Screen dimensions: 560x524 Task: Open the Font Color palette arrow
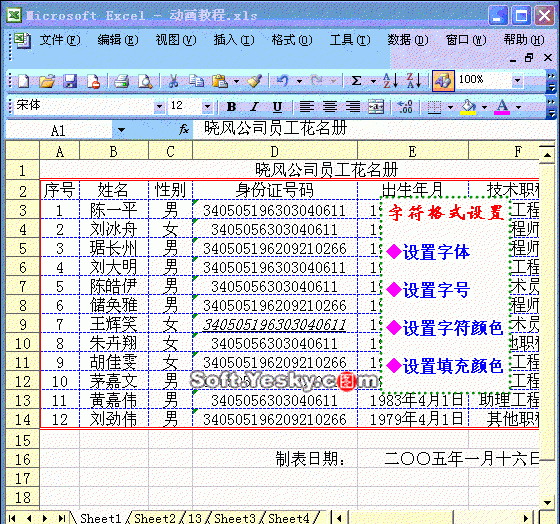pos(518,107)
